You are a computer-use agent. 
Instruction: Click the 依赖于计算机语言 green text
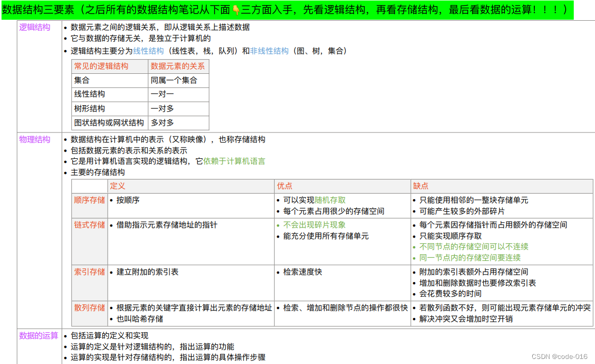233,162
